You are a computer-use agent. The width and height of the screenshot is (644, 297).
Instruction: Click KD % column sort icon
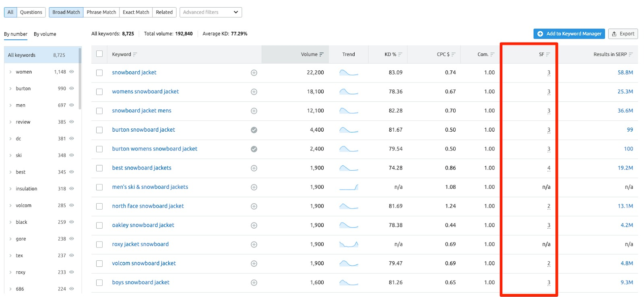[x=400, y=54]
